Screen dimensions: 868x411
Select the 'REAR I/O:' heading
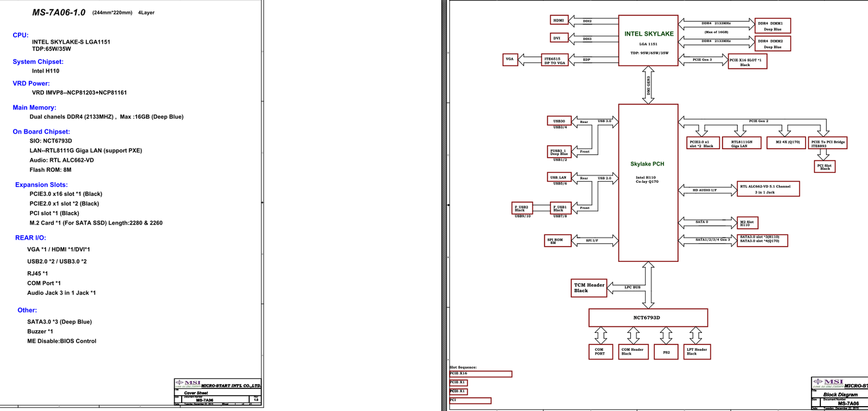(30, 238)
